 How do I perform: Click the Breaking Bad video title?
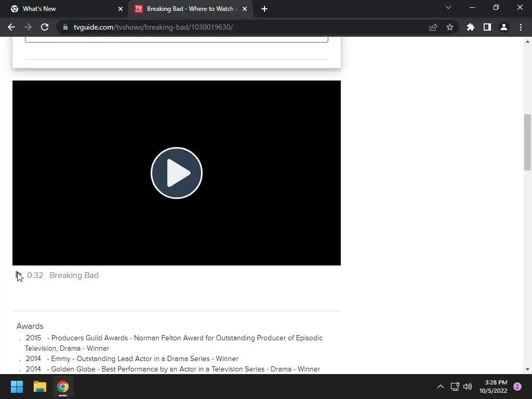point(74,275)
